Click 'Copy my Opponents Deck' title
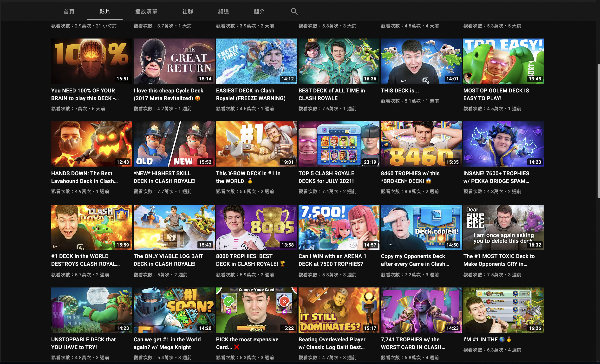 click(x=415, y=260)
